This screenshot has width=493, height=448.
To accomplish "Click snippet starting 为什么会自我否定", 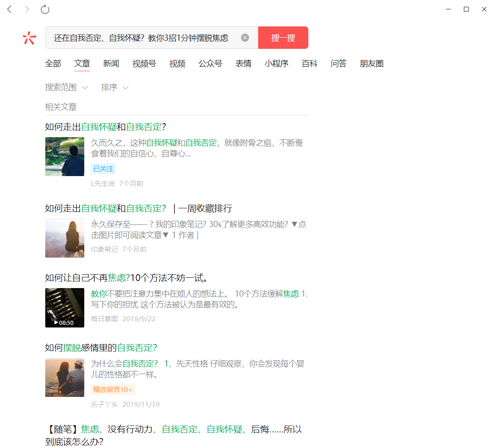I will 198,369.
